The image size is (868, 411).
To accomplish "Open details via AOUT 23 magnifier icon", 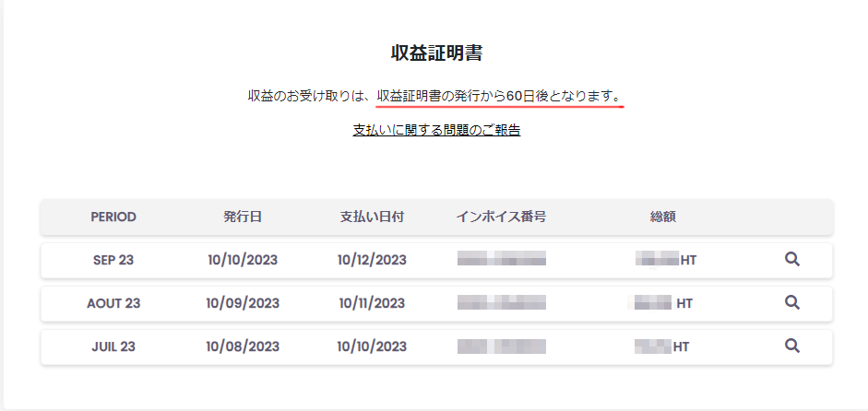I will 791,302.
